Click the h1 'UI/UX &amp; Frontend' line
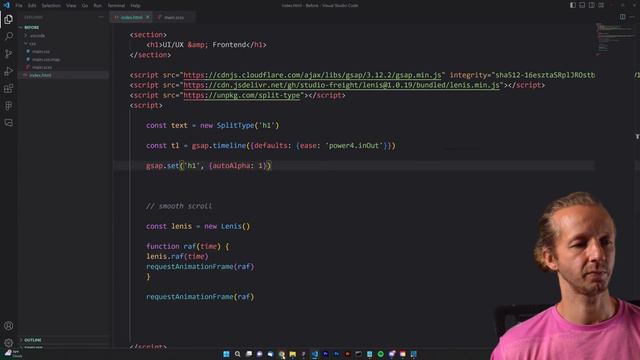 [206, 45]
